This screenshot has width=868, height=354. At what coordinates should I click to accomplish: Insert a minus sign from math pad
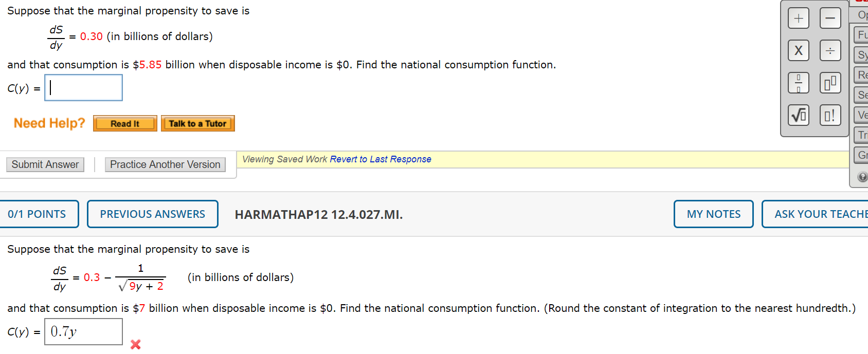830,18
